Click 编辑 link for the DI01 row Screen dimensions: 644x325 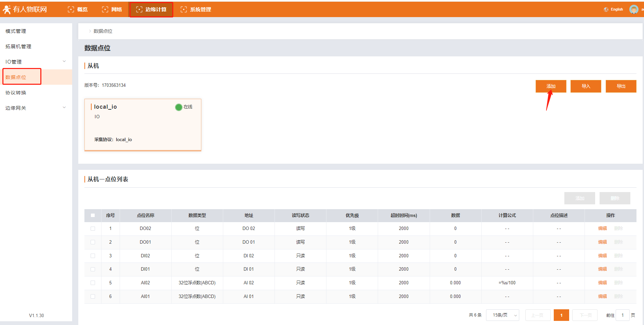pos(602,269)
